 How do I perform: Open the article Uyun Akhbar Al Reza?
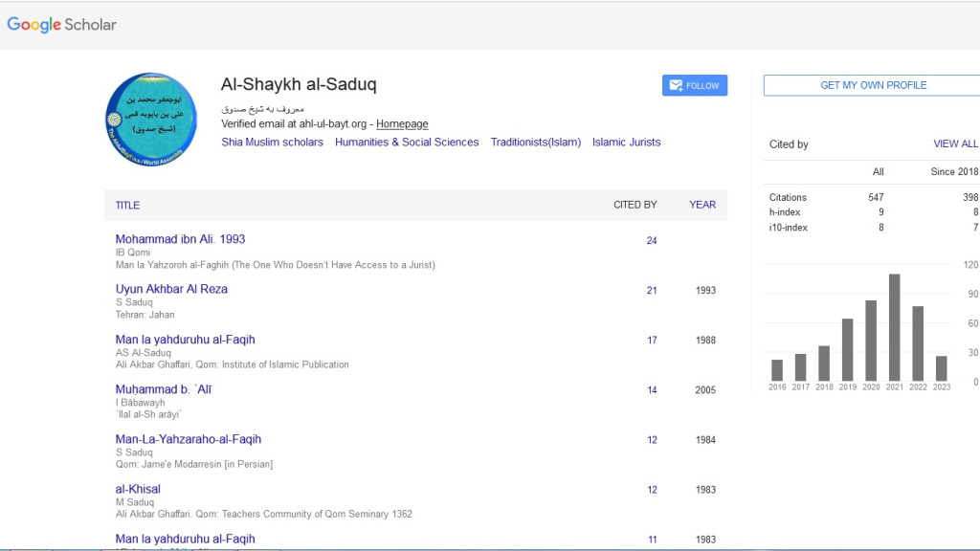(x=170, y=289)
